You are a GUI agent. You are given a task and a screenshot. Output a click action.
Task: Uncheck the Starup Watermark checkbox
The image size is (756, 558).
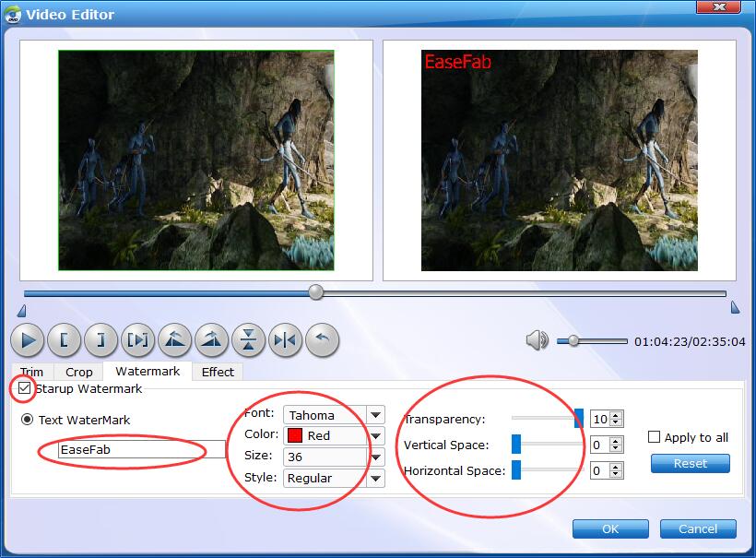[x=25, y=389]
